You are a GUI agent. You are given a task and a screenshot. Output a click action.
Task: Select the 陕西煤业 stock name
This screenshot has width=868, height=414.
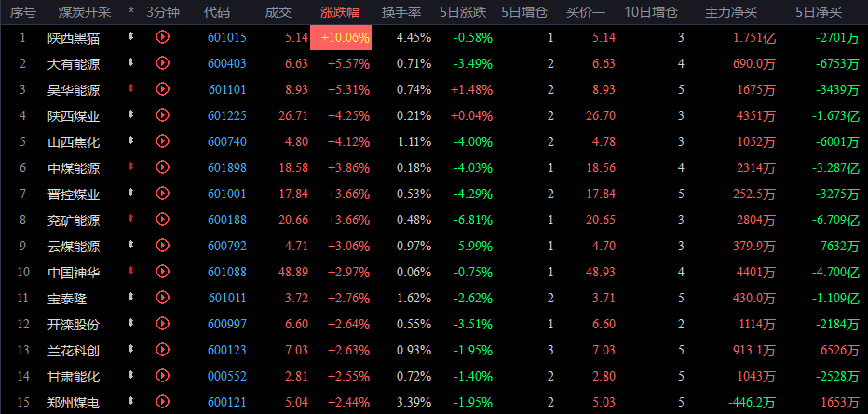[73, 115]
